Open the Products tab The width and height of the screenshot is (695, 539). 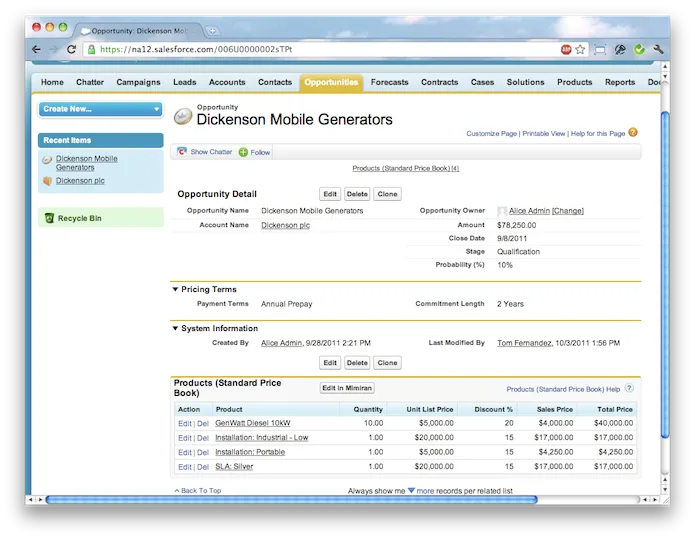[574, 82]
